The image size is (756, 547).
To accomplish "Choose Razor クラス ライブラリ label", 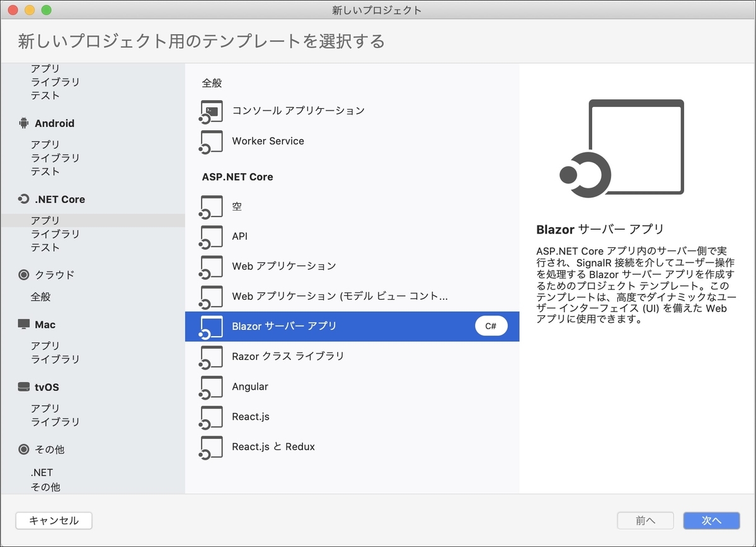I will click(288, 356).
